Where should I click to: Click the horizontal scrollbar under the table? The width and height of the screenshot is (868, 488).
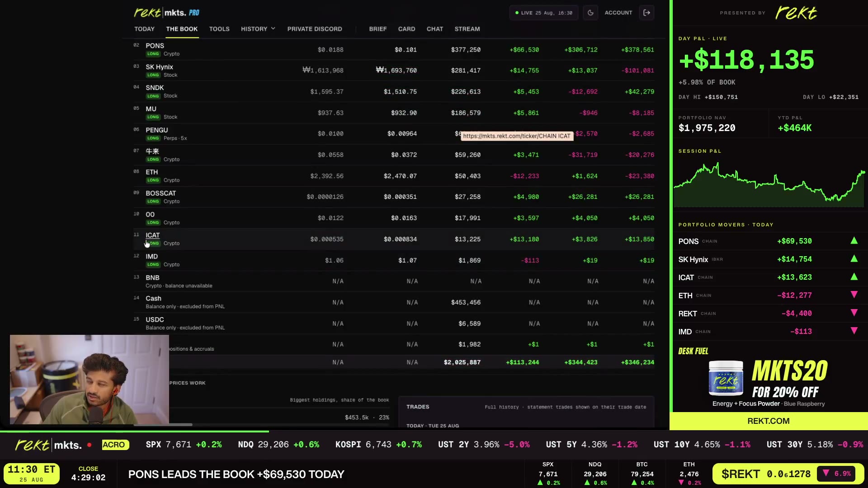coord(163,425)
